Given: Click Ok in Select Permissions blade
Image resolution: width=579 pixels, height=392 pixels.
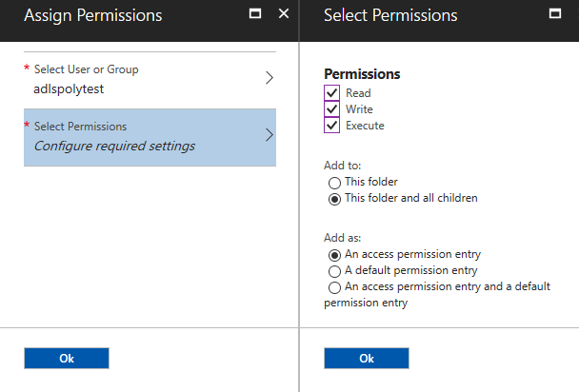Looking at the screenshot, I should coord(367,358).
